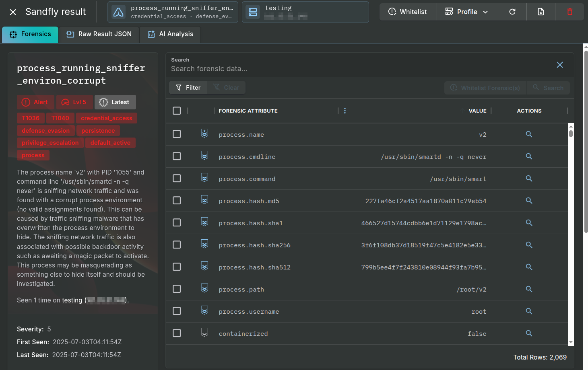Click magnifier action for process.command row
The height and width of the screenshot is (370, 588).
(x=529, y=179)
